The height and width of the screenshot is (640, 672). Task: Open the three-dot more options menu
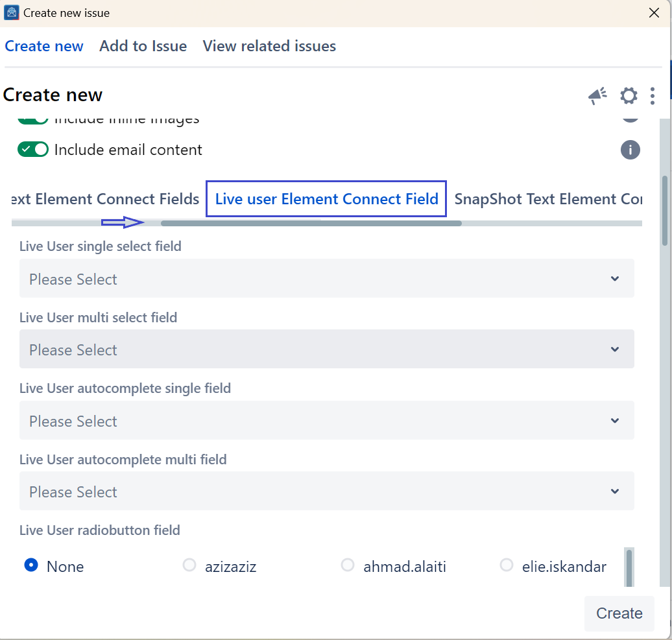653,96
